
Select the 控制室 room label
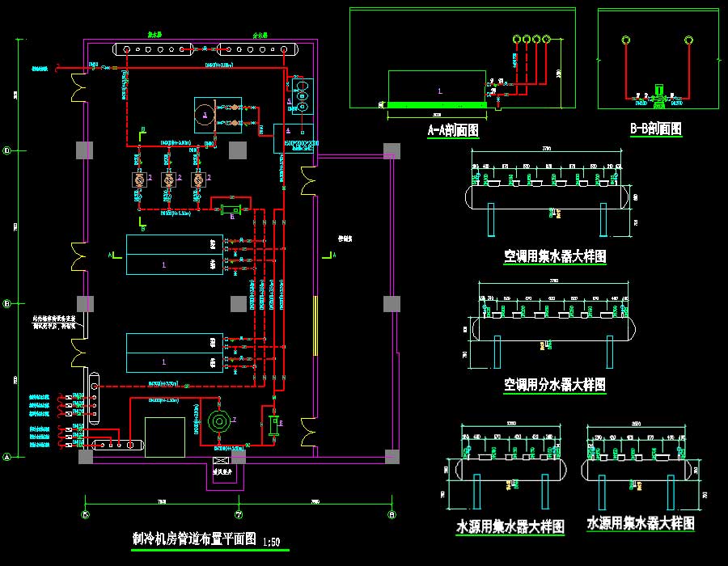pyautogui.click(x=345, y=239)
